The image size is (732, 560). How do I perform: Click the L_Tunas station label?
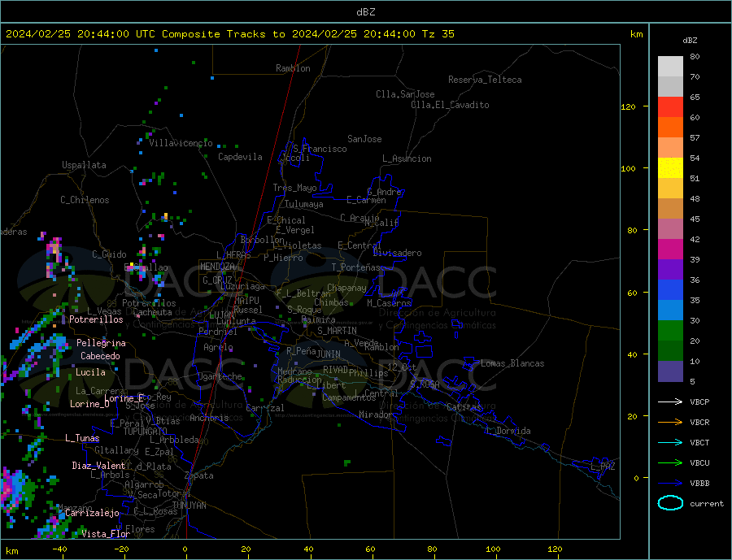coord(82,438)
